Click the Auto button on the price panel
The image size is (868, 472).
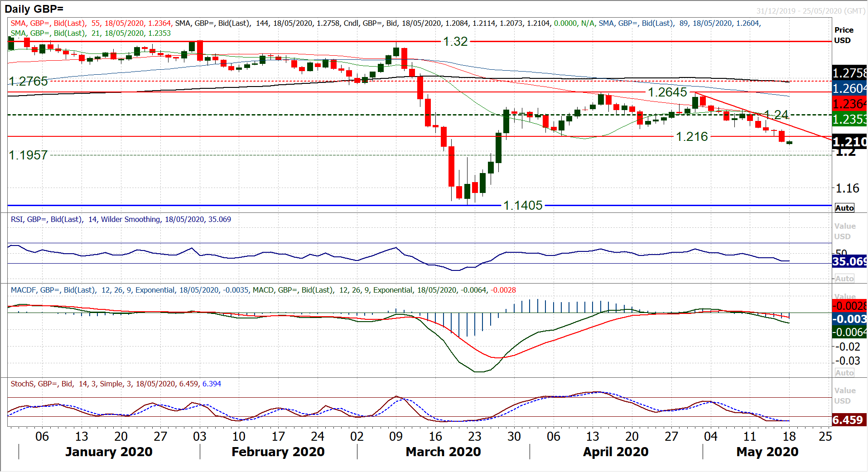[x=844, y=208]
